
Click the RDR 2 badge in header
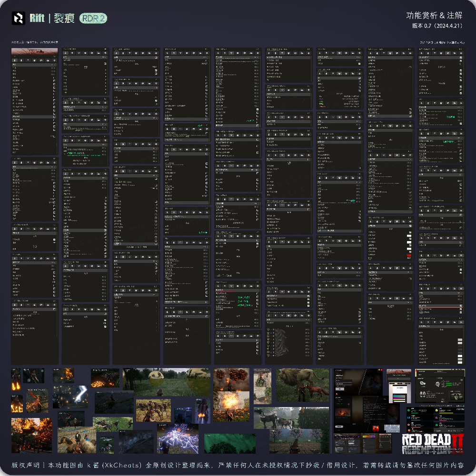(x=93, y=19)
